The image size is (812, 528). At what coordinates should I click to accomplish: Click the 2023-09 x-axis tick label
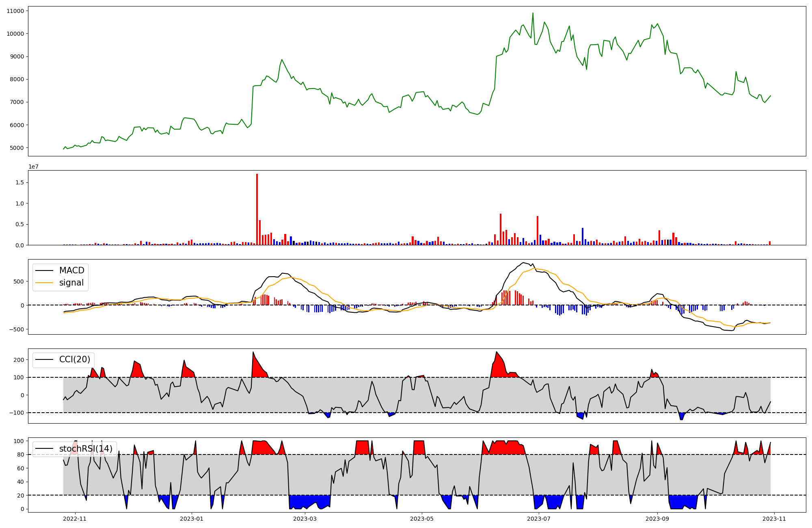(657, 519)
